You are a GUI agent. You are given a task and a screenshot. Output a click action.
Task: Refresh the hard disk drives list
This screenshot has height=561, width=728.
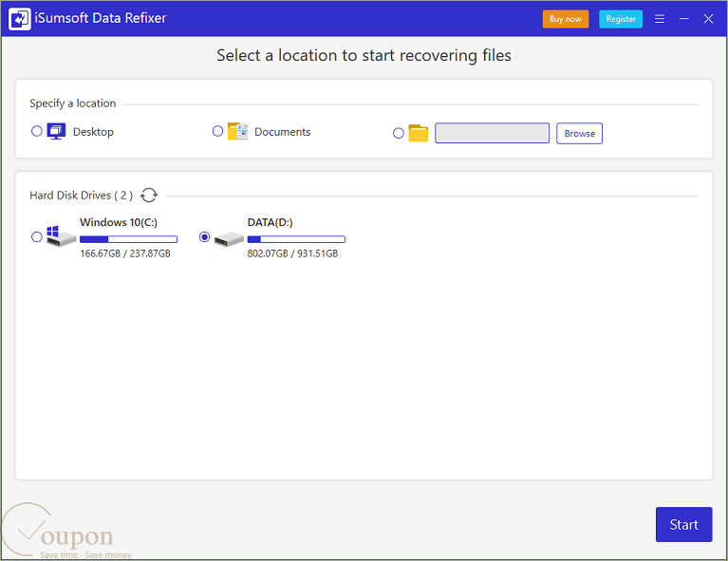(x=149, y=195)
